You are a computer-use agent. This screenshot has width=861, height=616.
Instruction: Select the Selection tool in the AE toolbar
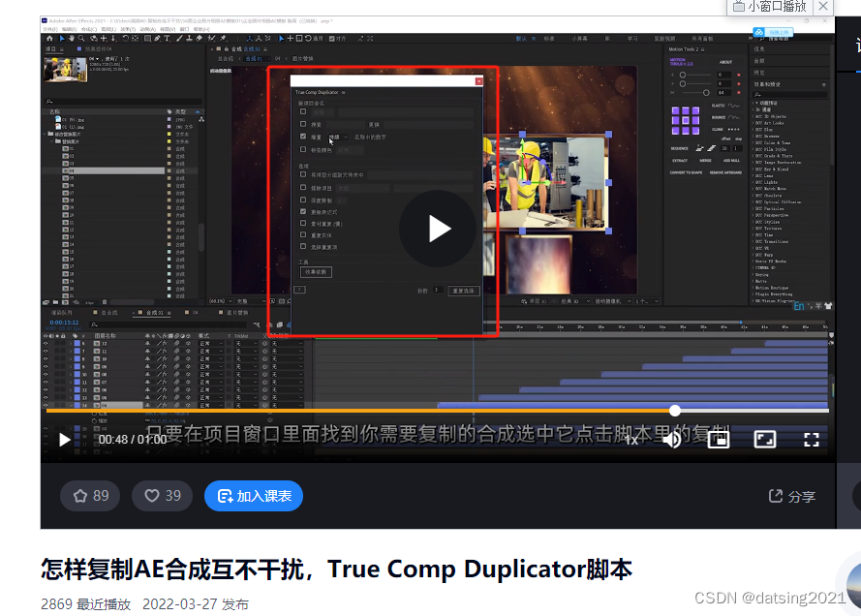click(x=62, y=37)
